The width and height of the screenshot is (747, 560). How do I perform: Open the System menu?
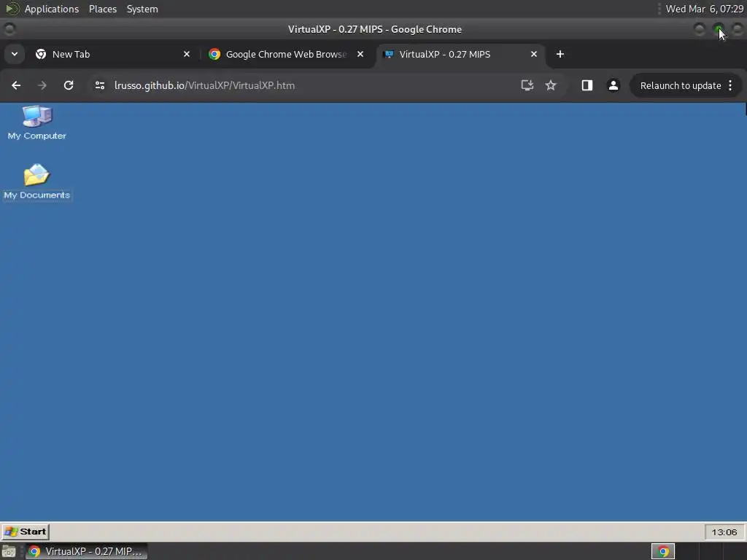142,9
